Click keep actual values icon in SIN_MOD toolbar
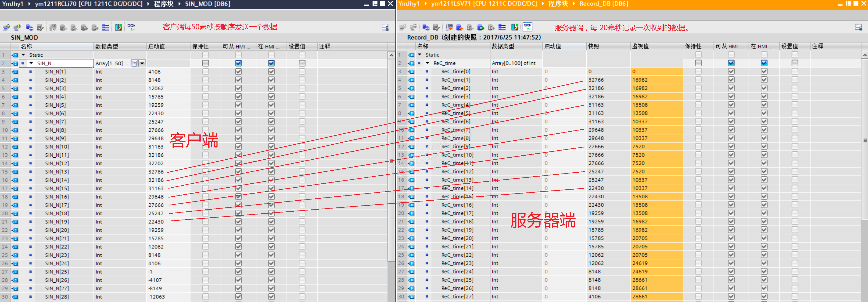This screenshot has height=302, width=868. pos(40,27)
